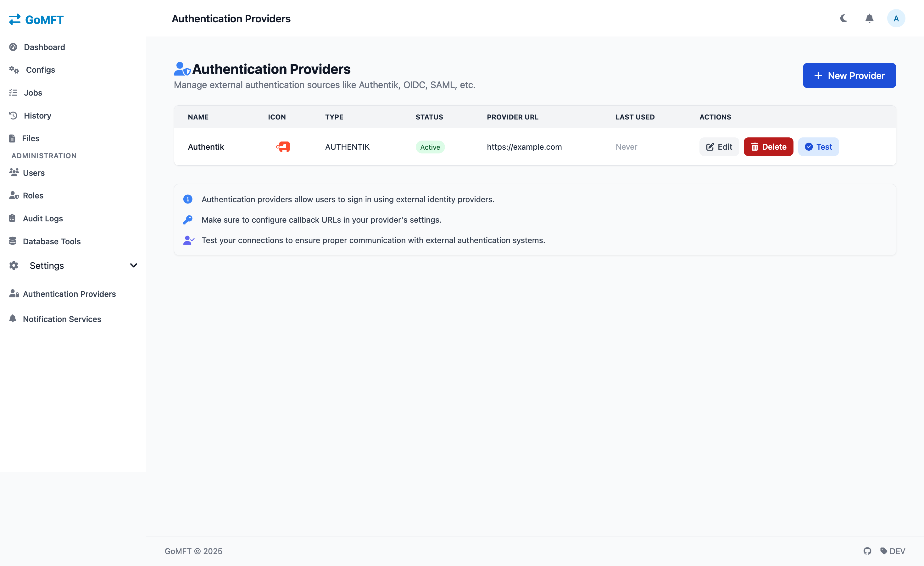Image resolution: width=924 pixels, height=566 pixels.
Task: Click the DEV version tag
Action: tap(893, 551)
